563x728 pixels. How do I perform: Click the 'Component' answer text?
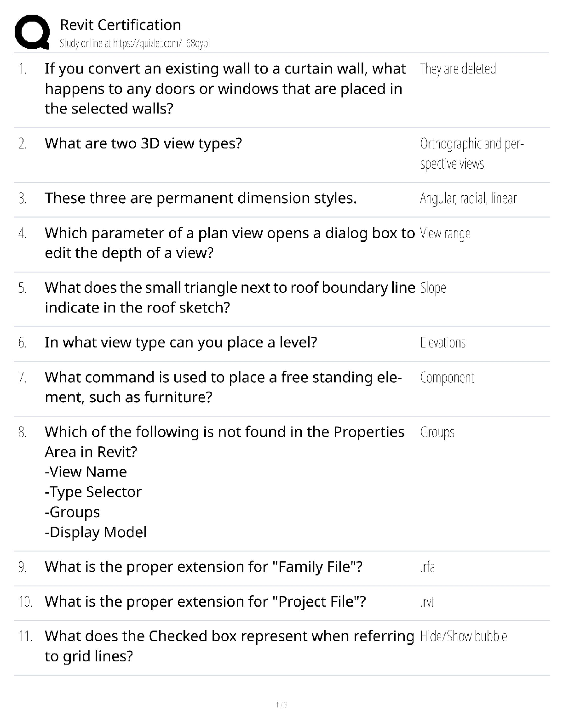(x=447, y=378)
